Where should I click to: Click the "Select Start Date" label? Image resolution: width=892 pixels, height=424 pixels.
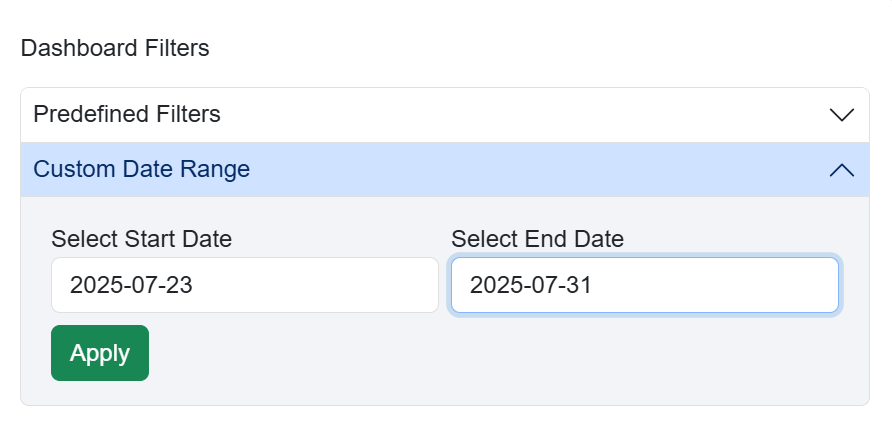click(x=141, y=239)
